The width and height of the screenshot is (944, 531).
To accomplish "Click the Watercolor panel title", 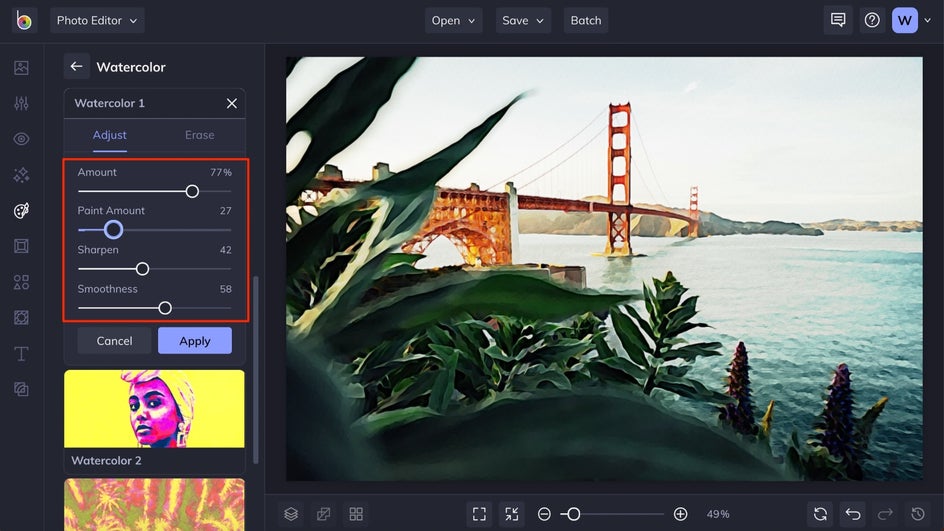I will (131, 67).
